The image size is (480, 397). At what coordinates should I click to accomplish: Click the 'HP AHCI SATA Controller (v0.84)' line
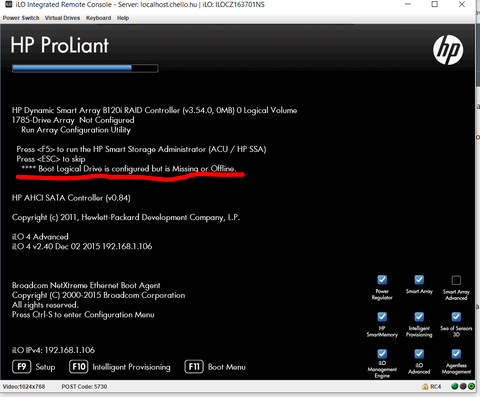71,198
